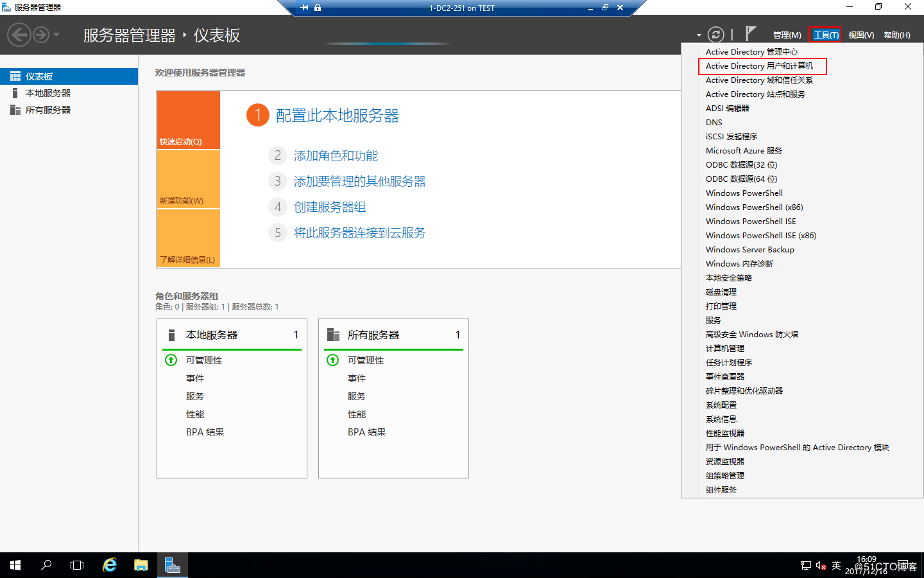Click 服务 in the 所有服务器 tile
The height and width of the screenshot is (578, 924).
(357, 396)
